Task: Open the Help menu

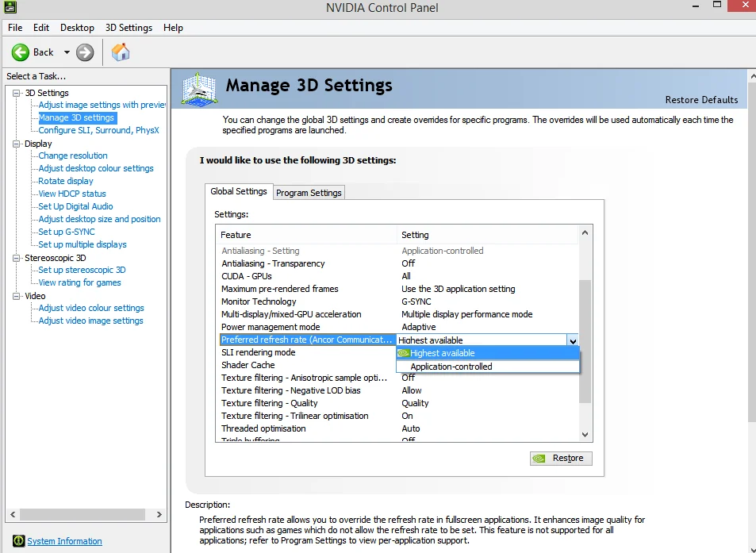Action: (173, 28)
